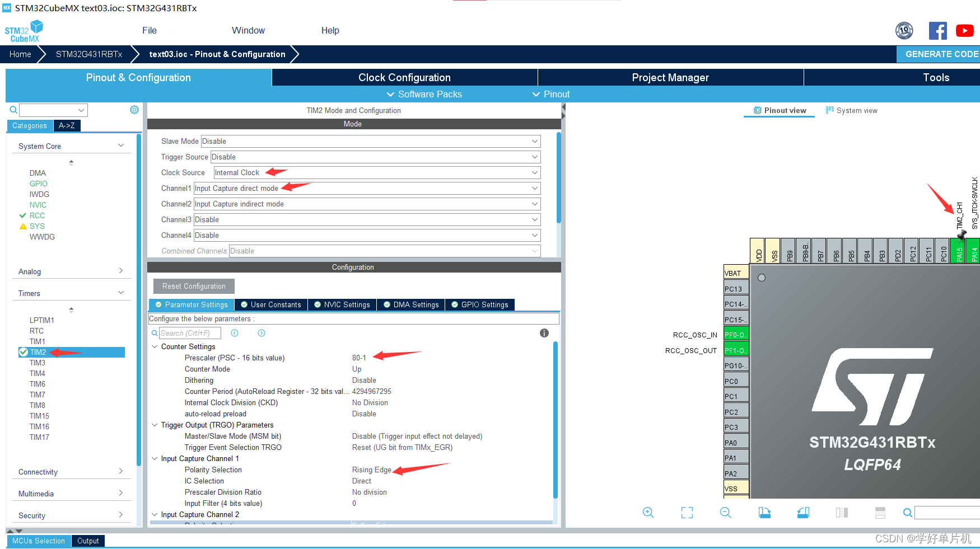
Task: Go to the next parameter search result
Action: (262, 333)
